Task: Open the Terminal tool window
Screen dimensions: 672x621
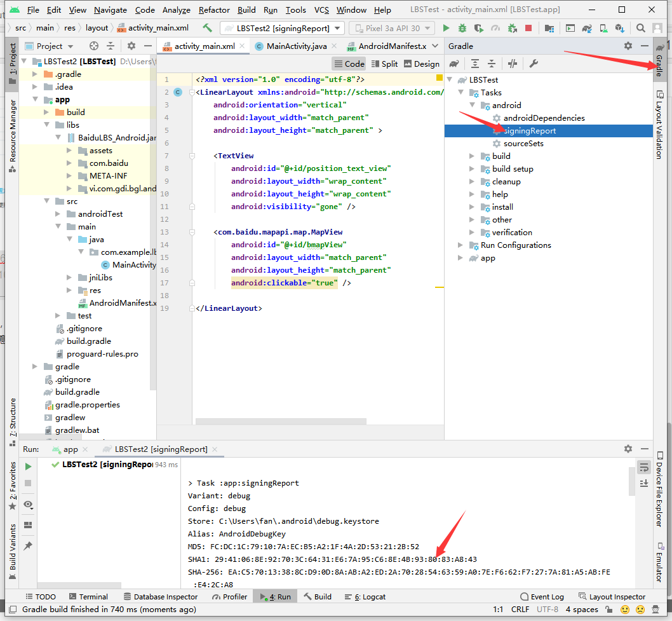Action: tap(89, 597)
